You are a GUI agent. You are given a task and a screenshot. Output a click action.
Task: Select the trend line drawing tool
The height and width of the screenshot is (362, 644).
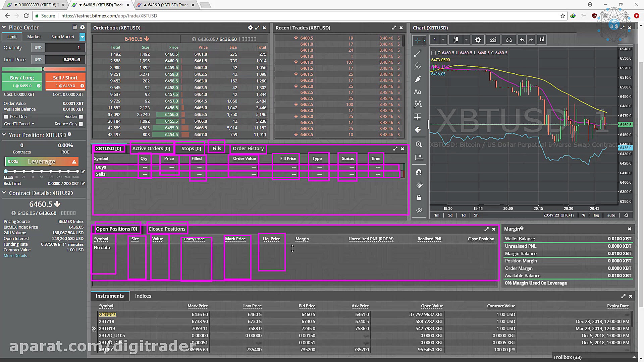(x=418, y=53)
